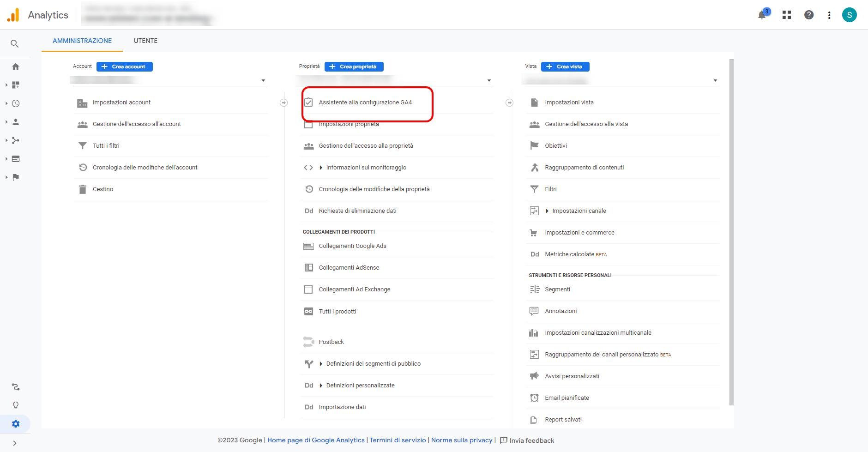Viewport: 868px width, 452px height.
Task: Open the Insights lightbulb icon
Action: tap(16, 405)
